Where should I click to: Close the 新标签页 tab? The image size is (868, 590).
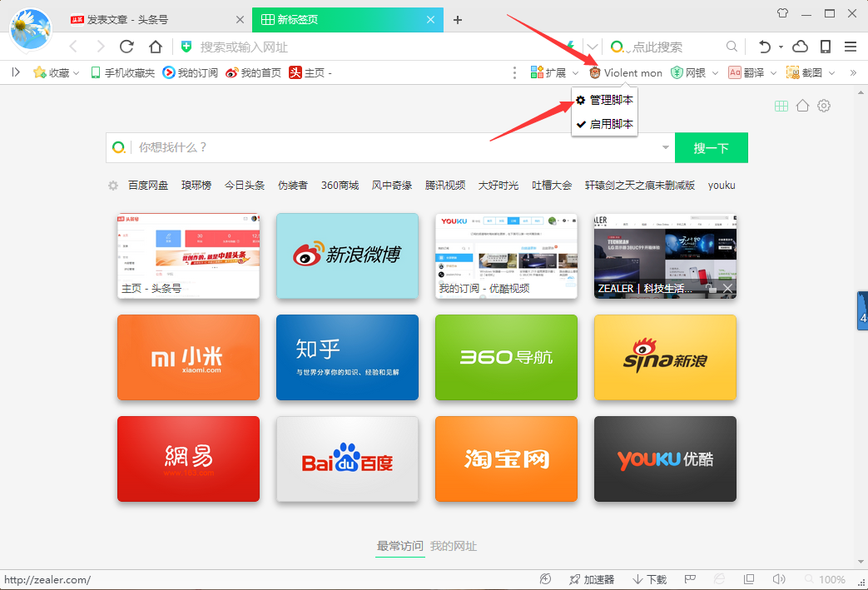click(x=431, y=19)
